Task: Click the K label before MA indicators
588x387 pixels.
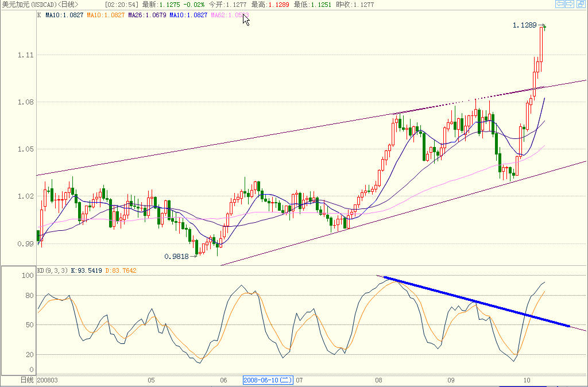Action: pos(40,15)
